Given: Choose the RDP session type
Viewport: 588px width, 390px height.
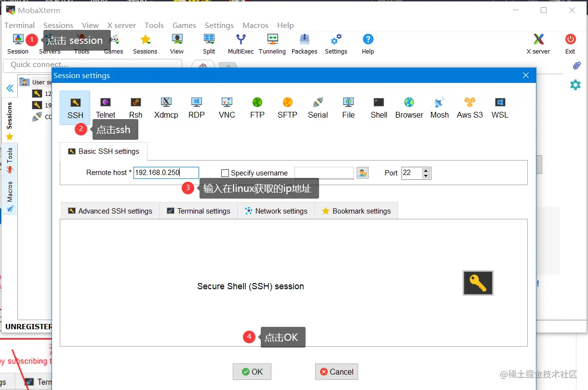Looking at the screenshot, I should click(x=196, y=108).
